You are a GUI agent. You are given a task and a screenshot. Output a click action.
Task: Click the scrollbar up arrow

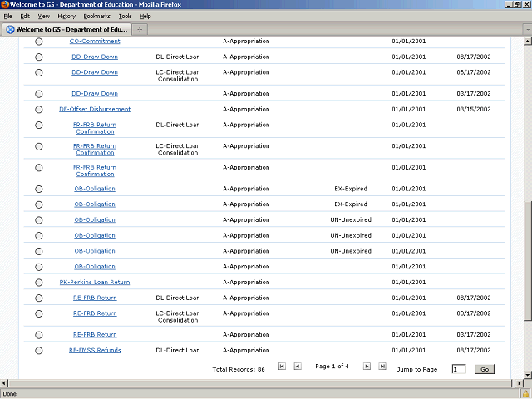pos(527,41)
